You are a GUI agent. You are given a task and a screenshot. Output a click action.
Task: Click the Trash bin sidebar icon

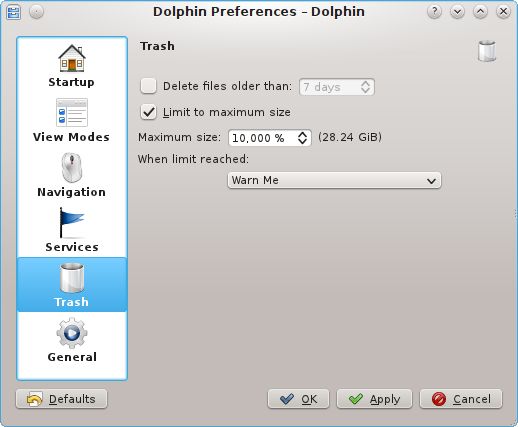72,278
